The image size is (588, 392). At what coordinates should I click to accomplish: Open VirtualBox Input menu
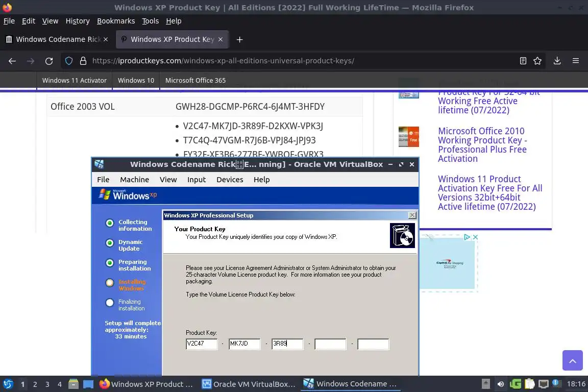197,180
